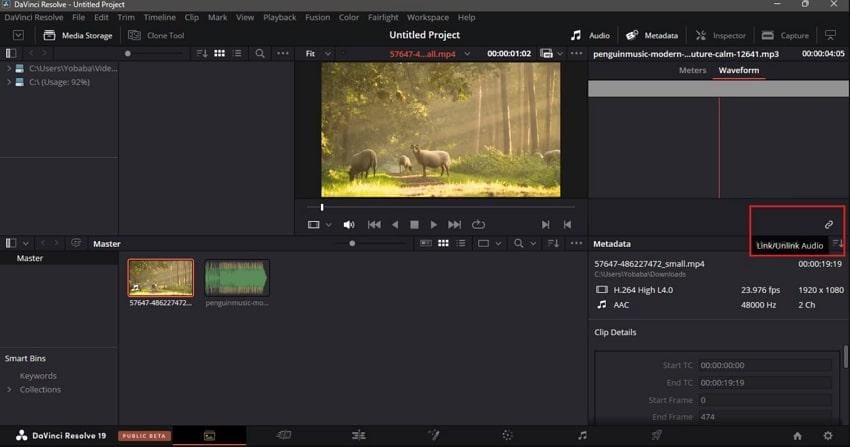Move the viewer scrubber playhead
The image size is (850, 447).
tap(322, 207)
